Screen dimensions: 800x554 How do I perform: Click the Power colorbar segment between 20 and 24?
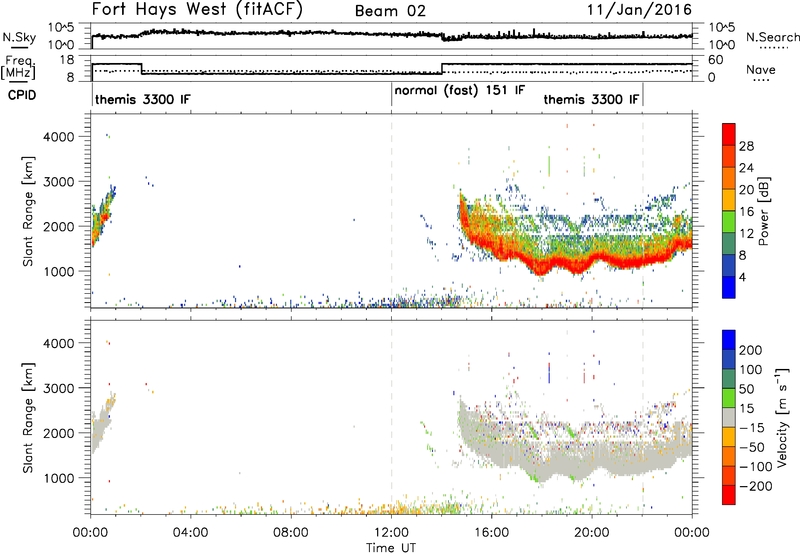pyautogui.click(x=729, y=179)
